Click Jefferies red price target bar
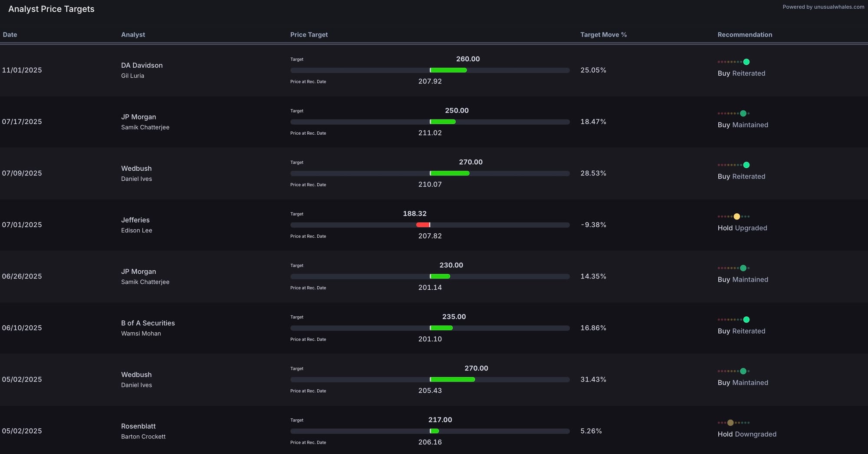Viewport: 868px width, 454px height. coord(423,225)
